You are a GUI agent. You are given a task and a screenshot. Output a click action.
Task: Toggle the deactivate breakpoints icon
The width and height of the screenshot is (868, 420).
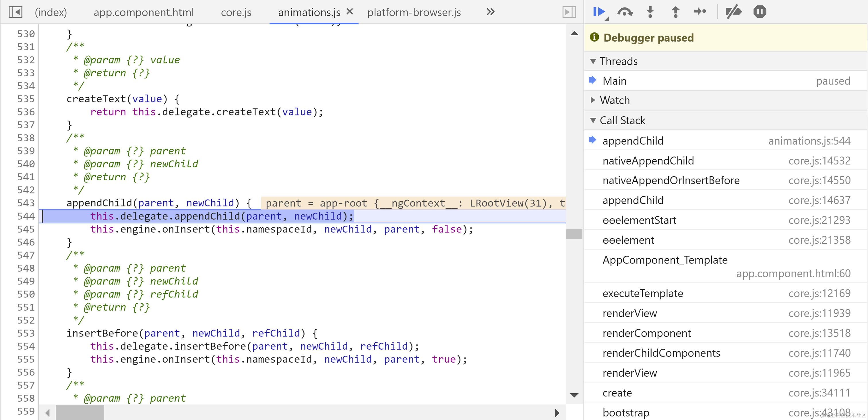(x=733, y=12)
